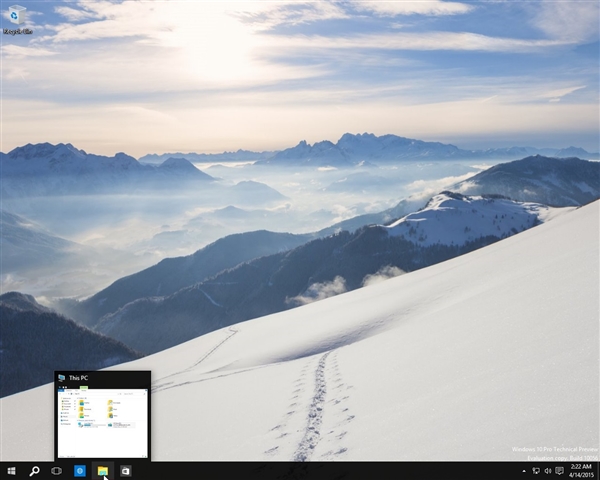
Task: Open the Store app from taskbar
Action: click(x=126, y=470)
